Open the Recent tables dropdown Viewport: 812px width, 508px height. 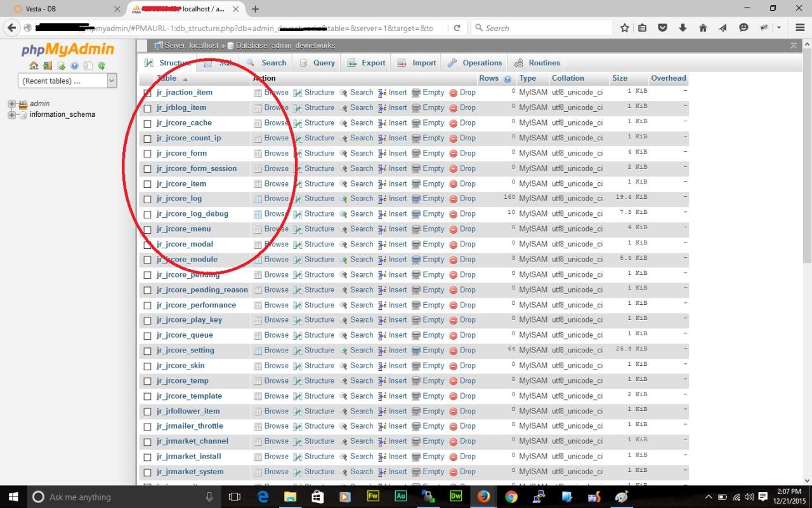click(67, 81)
